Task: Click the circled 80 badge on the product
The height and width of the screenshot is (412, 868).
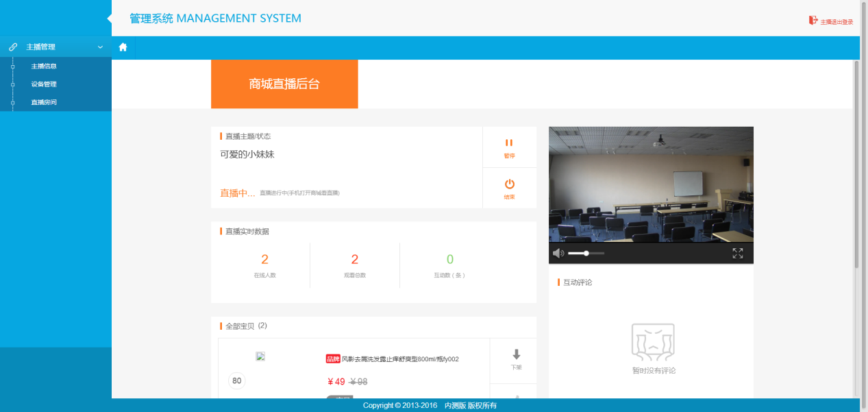Action: click(237, 380)
